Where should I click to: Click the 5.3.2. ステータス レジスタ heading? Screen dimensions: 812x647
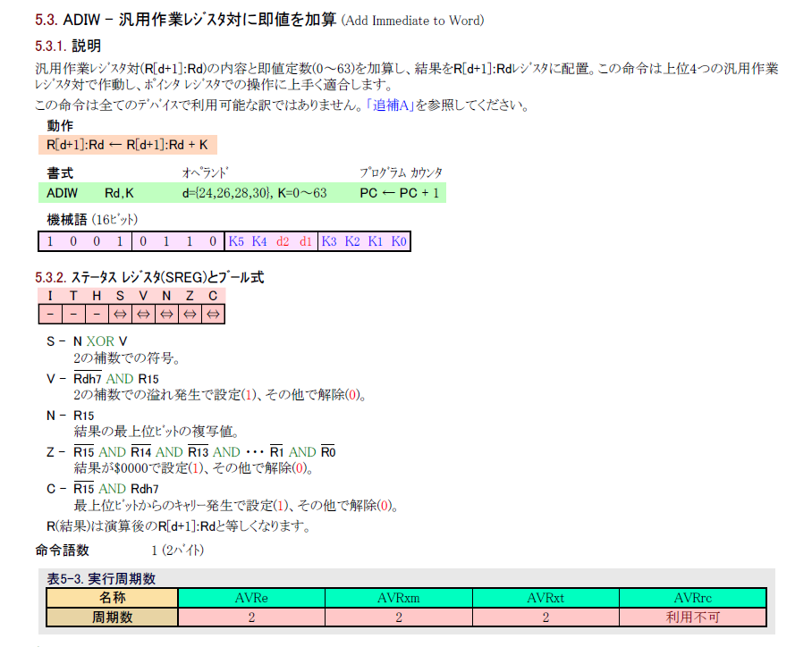tap(149, 278)
